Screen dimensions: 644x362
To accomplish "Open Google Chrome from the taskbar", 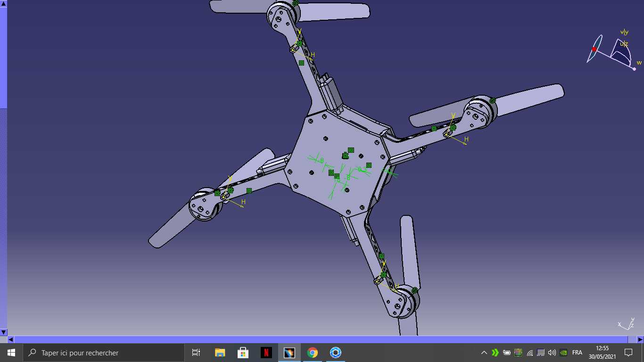I will pyautogui.click(x=312, y=353).
